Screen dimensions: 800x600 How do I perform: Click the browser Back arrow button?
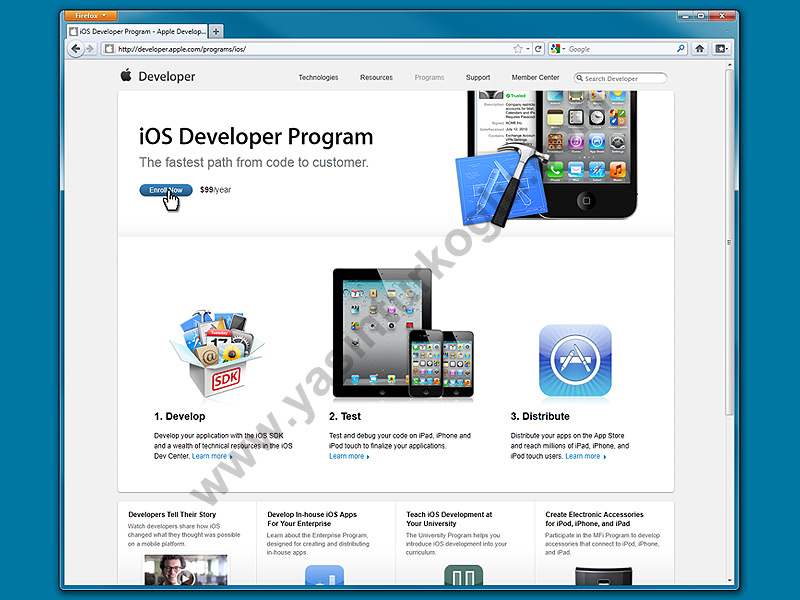point(76,49)
